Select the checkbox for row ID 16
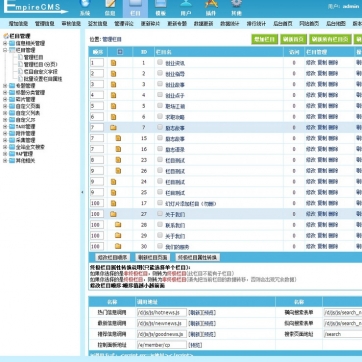The image size is (362, 362). coord(160,149)
